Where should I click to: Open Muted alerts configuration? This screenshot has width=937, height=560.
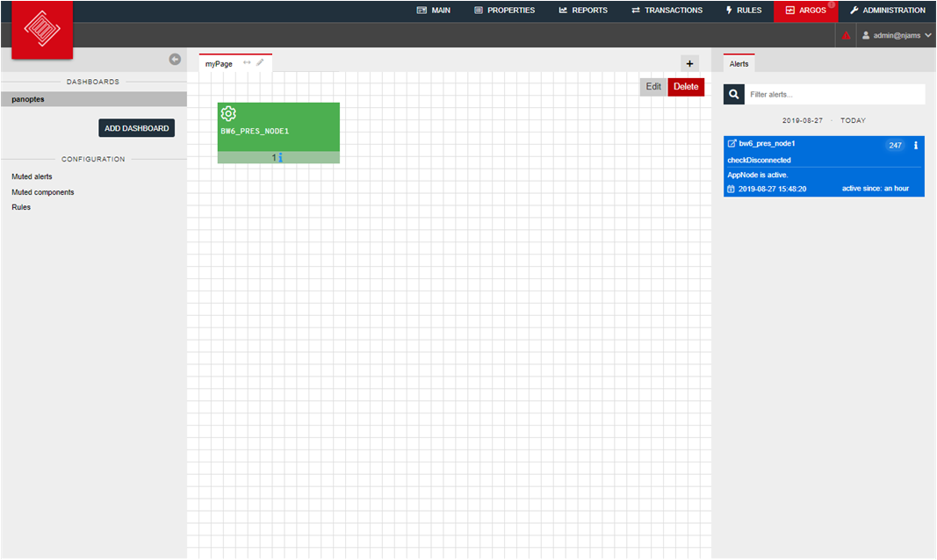[x=32, y=176]
